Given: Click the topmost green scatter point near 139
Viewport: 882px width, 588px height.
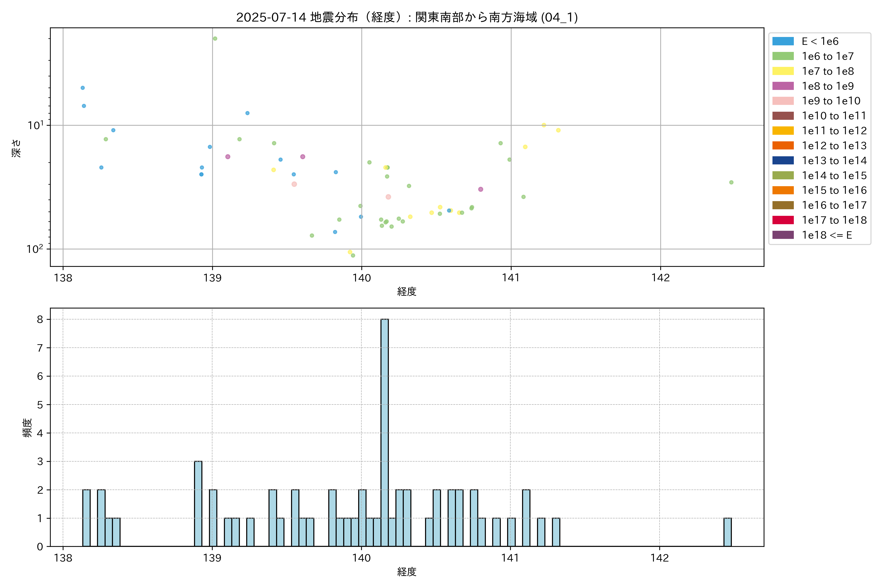Looking at the screenshot, I should click(x=215, y=39).
